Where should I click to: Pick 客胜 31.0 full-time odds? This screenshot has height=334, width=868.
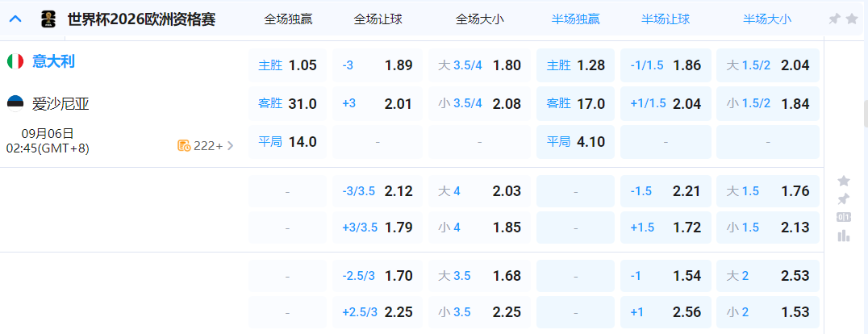pyautogui.click(x=288, y=103)
